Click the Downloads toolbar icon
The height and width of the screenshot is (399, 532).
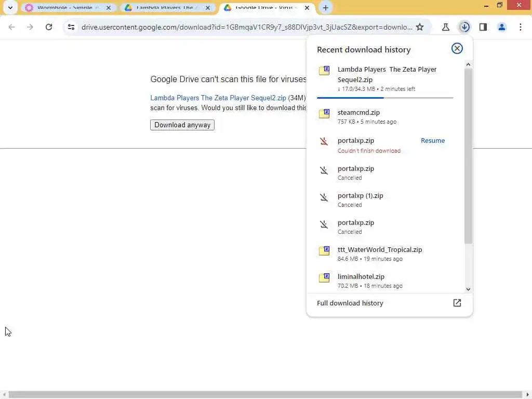pos(464,27)
